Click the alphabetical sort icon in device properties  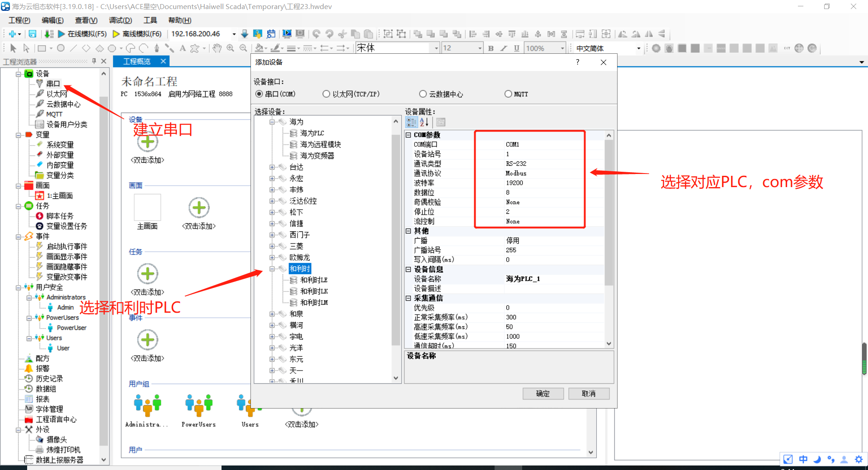tap(424, 122)
